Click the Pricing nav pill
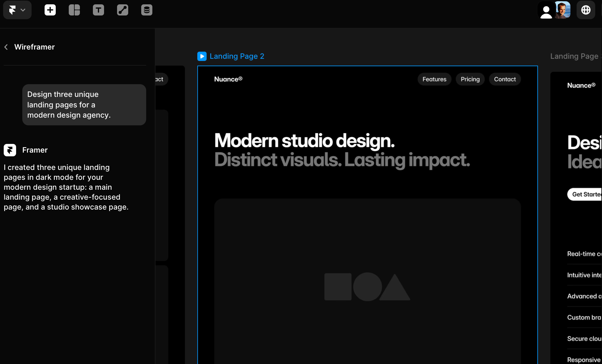 coord(470,79)
